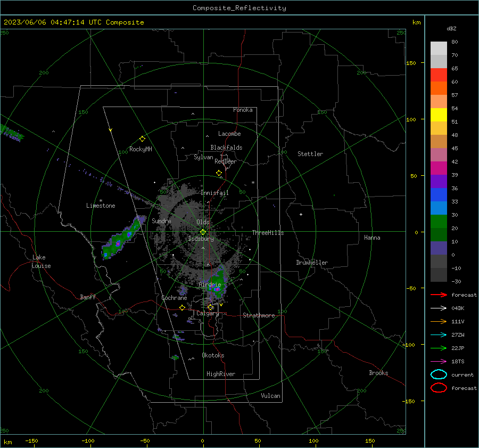Viewport: 479px width, 448px height.
Task: Select the orange 111V arrow legend entry
Action: (439, 321)
